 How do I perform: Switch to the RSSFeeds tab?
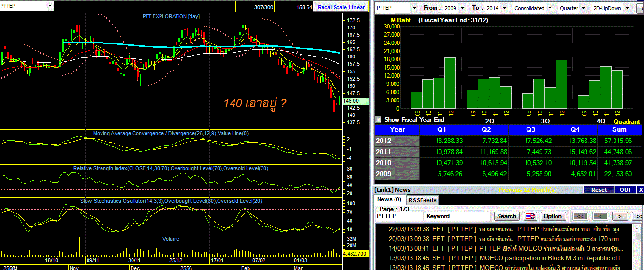[422, 200]
